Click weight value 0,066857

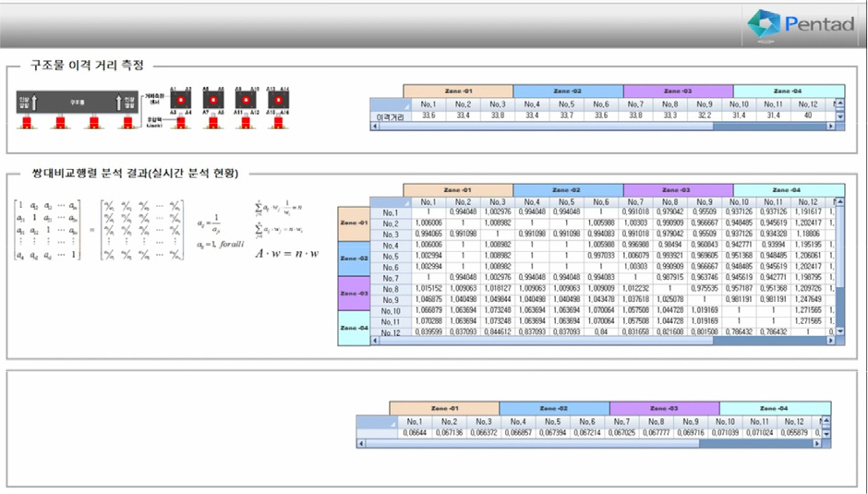tap(518, 433)
